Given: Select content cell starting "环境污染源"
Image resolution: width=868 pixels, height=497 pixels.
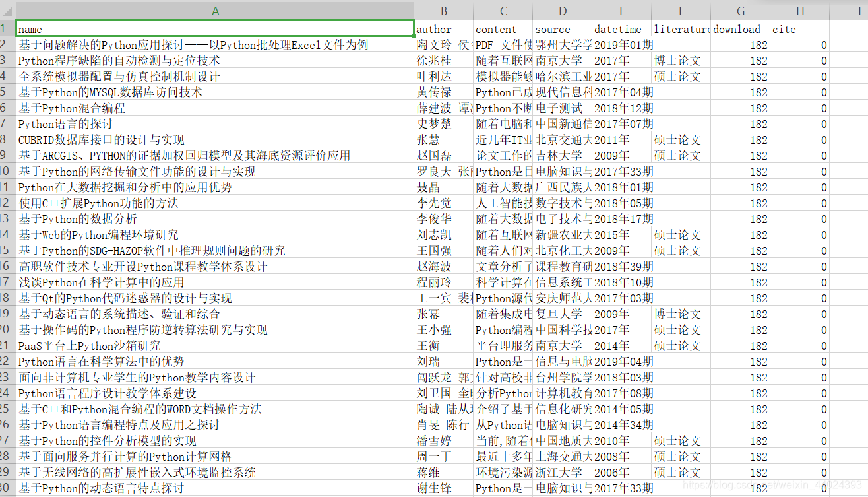Looking at the screenshot, I should coord(503,473).
